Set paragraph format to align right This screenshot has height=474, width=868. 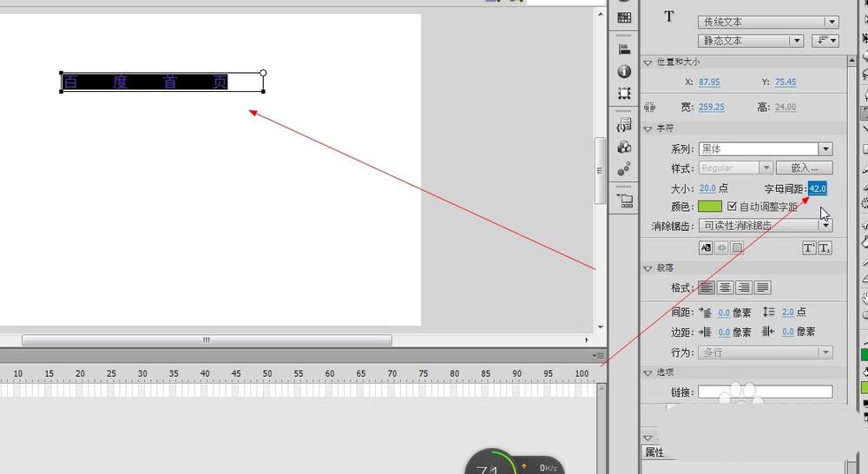tap(744, 287)
